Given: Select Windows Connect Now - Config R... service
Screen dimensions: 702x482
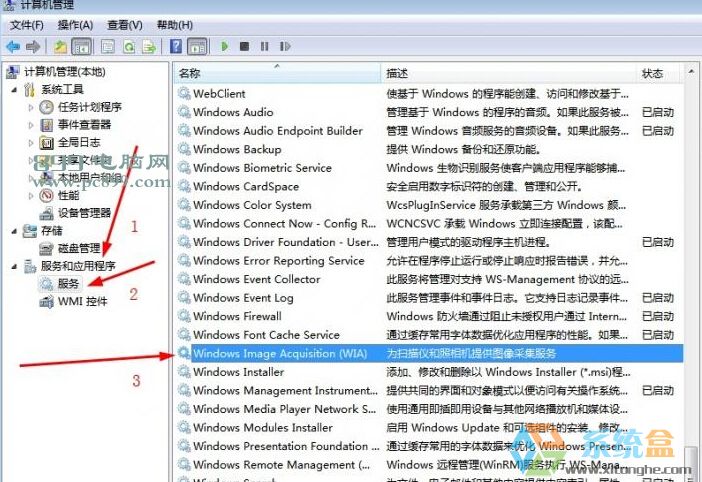Looking at the screenshot, I should pyautogui.click(x=429, y=223).
